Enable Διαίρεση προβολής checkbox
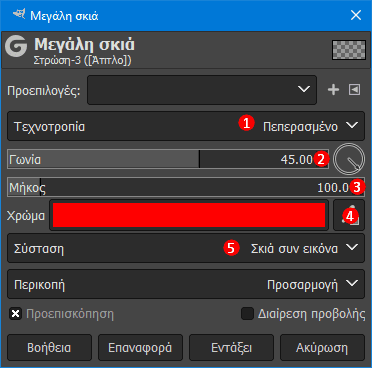 [x=247, y=314]
